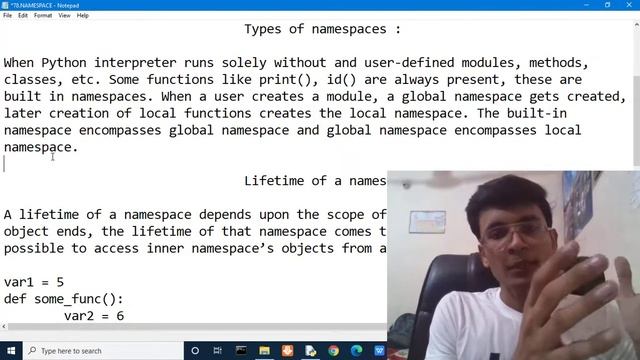Image resolution: width=640 pixels, height=360 pixels.
Task: Open the Command Prompt taskbar icon
Action: (241, 351)
